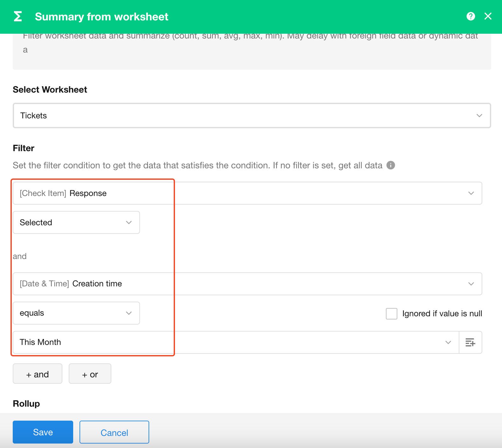Open the Selected condition dropdown
502x448 pixels.
(x=76, y=223)
